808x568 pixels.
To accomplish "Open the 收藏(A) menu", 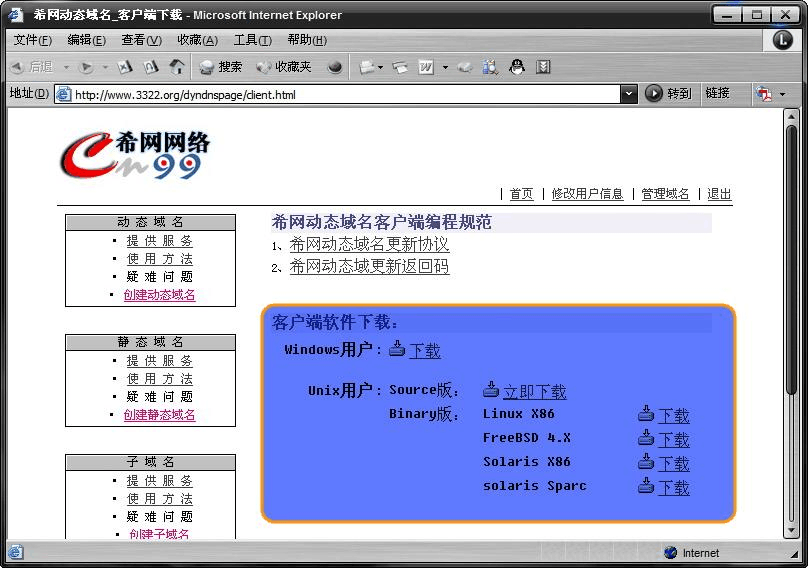I will 197,40.
